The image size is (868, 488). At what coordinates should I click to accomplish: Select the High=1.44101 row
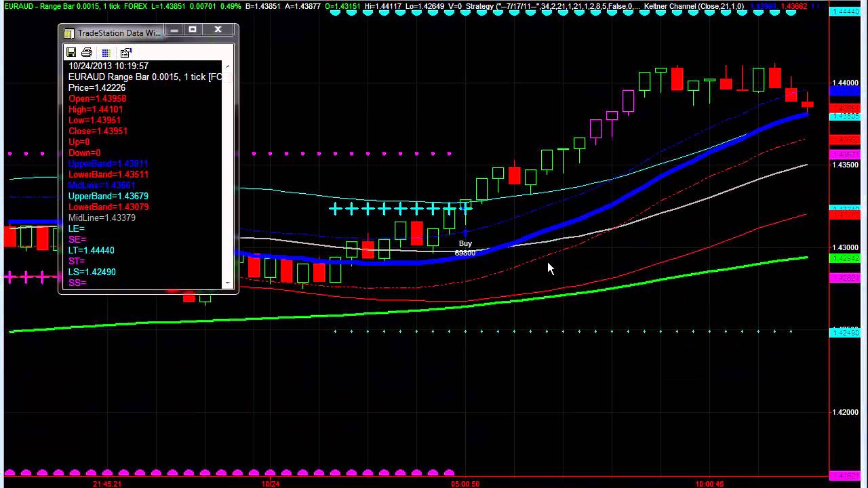(96, 109)
